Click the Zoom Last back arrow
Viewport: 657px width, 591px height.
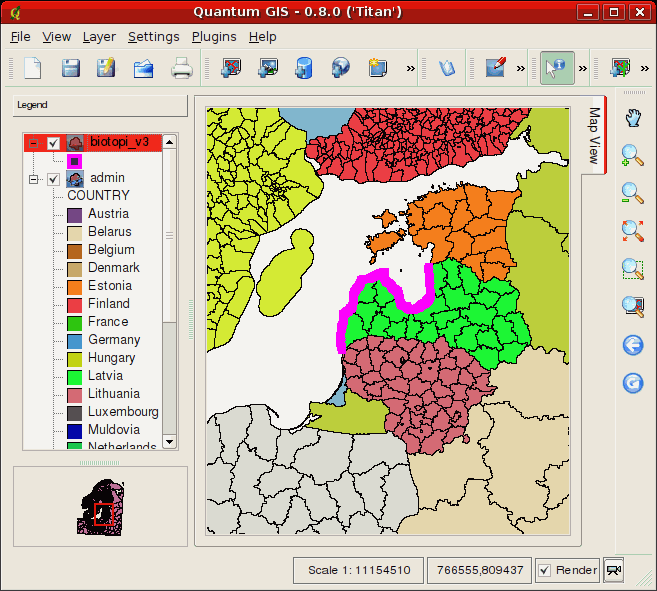point(633,345)
